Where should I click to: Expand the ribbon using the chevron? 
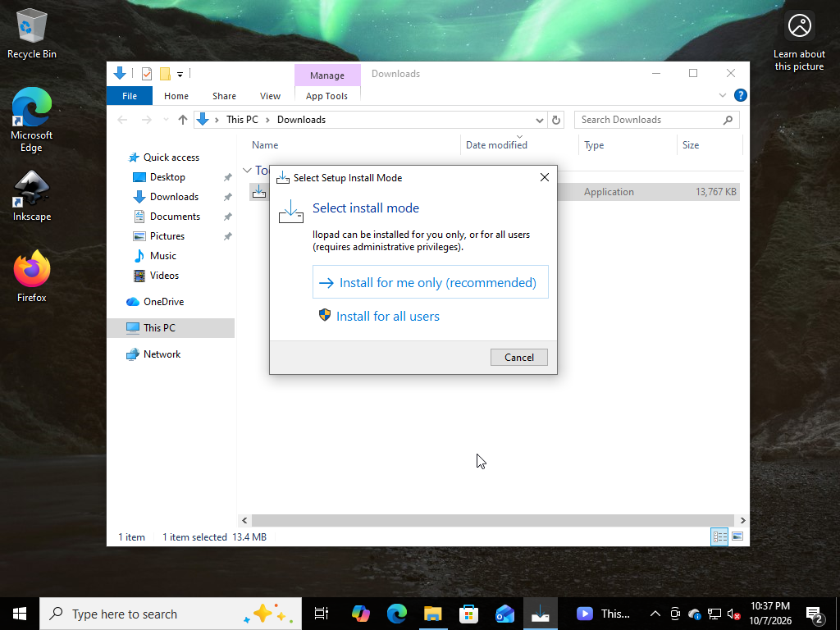coord(722,95)
